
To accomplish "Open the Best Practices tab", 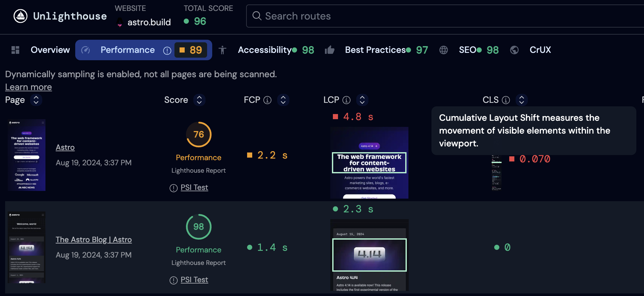I will pyautogui.click(x=376, y=50).
